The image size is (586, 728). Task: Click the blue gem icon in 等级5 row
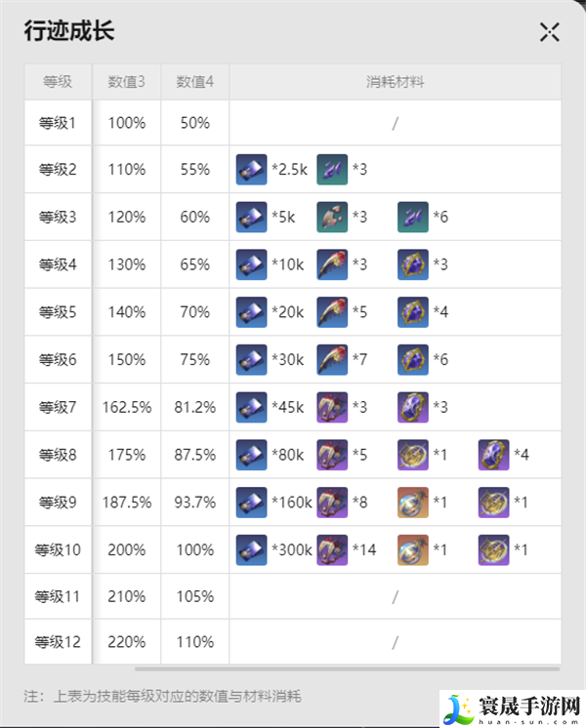tap(413, 312)
